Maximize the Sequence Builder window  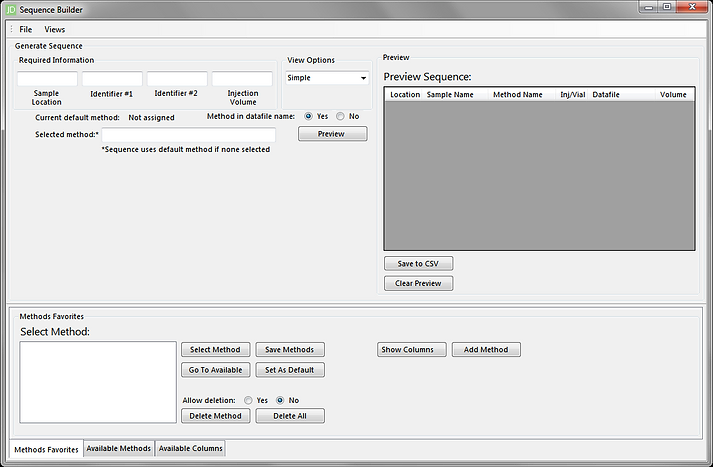tap(667, 7)
